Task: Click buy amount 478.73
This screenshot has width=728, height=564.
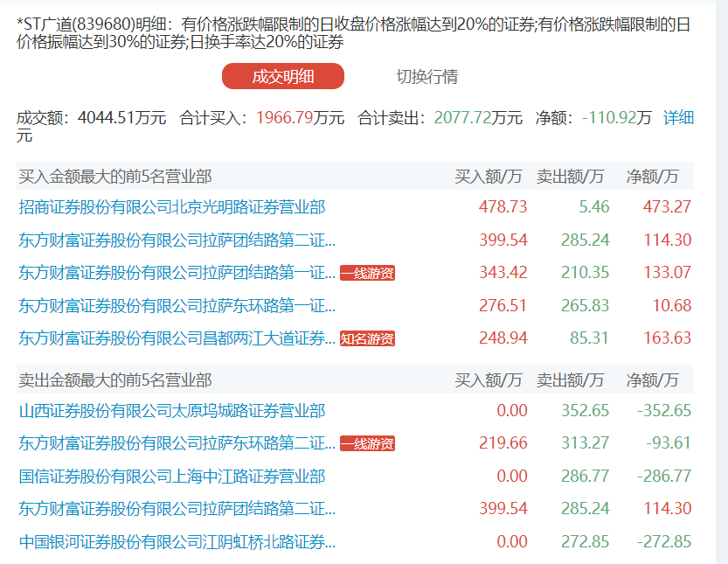Action: point(503,206)
